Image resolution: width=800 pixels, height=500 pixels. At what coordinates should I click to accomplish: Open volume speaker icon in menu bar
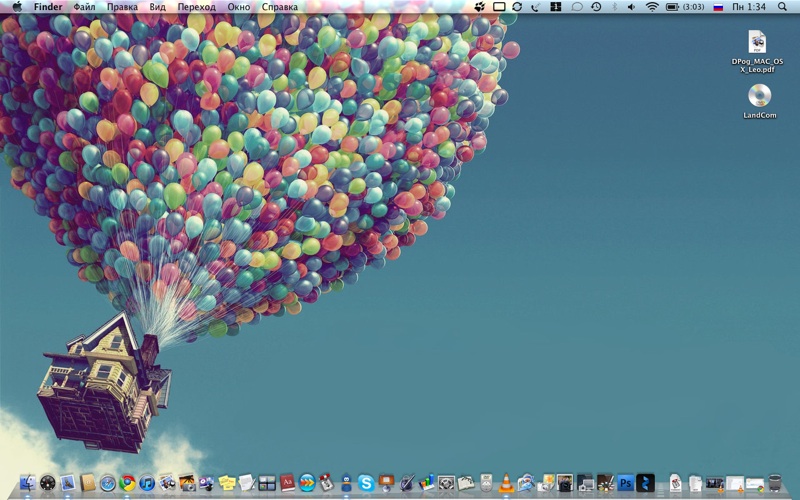632,7
